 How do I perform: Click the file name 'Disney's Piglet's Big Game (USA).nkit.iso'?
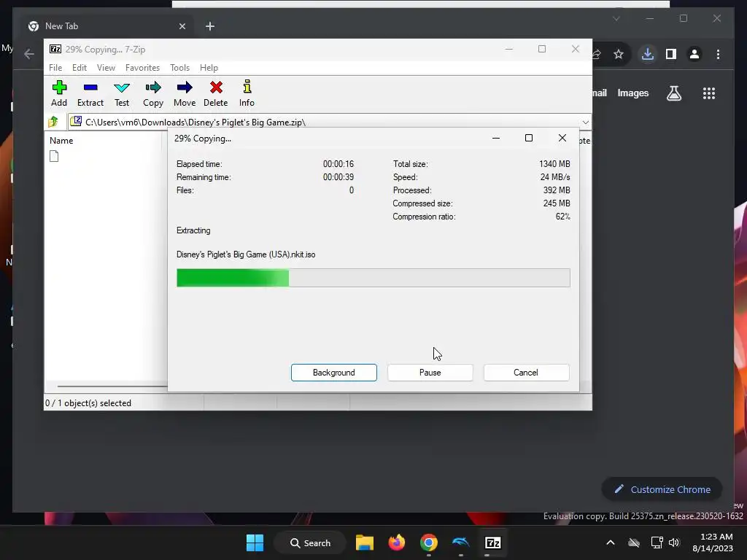point(246,254)
